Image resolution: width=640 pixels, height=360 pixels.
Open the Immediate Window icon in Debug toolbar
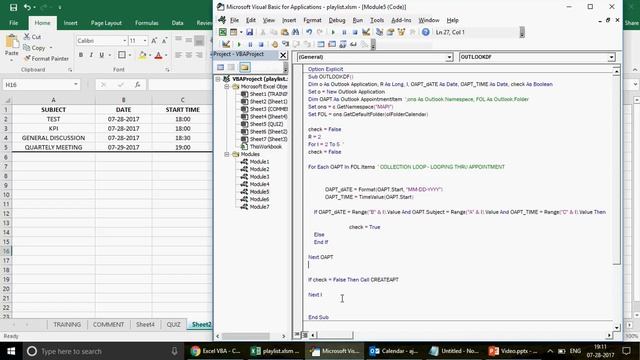click(x=332, y=44)
